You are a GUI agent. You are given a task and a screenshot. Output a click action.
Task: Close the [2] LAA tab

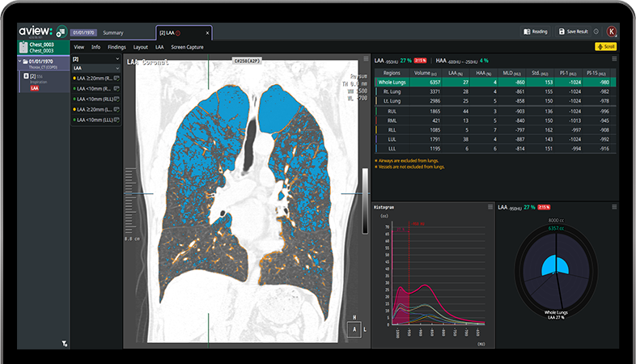click(x=207, y=33)
